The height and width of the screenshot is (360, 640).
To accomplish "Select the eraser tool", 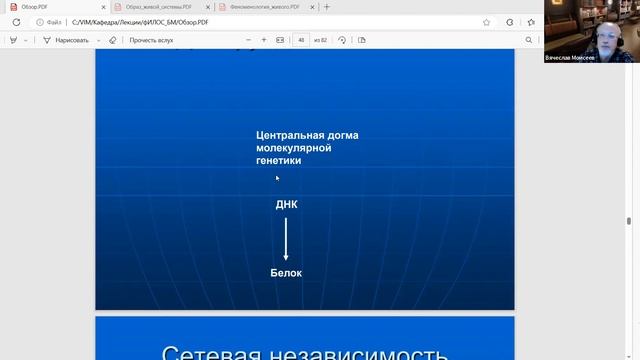I will coord(113,40).
